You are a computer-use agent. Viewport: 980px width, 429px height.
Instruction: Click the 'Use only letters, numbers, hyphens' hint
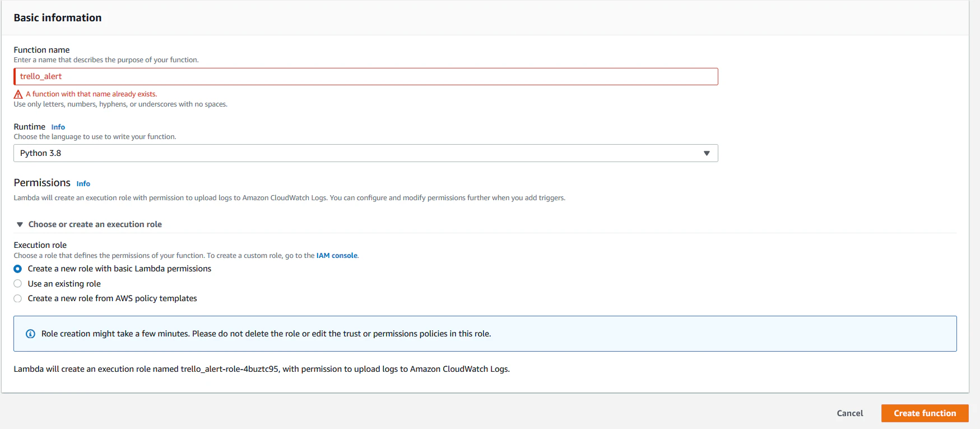point(120,104)
